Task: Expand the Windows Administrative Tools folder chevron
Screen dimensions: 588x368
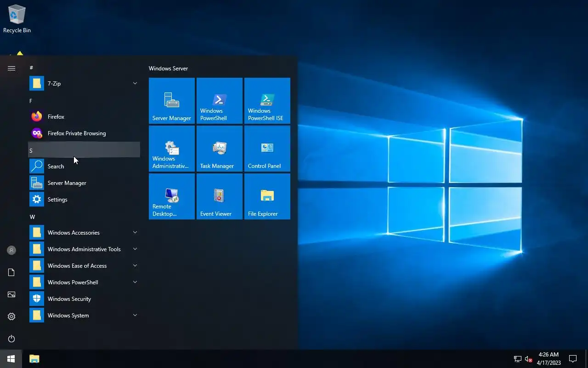Action: [x=135, y=249]
